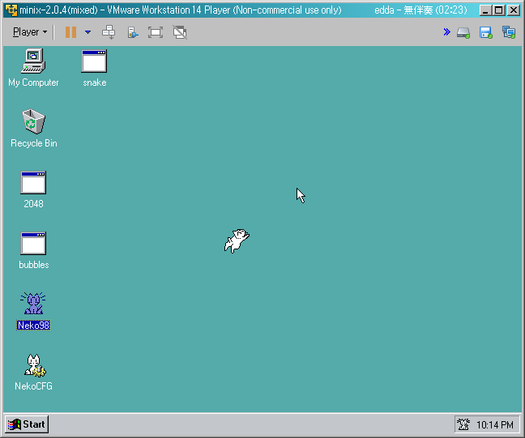Viewport: 525px width, 438px height.
Task: Send Ctrl+Alt+Del to the guest
Action: coord(108,32)
